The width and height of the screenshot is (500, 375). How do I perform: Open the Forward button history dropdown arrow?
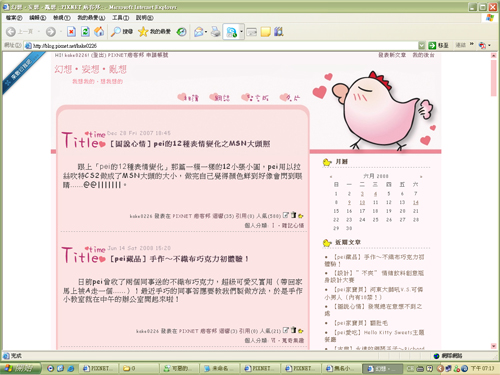pyautogui.click(x=61, y=32)
